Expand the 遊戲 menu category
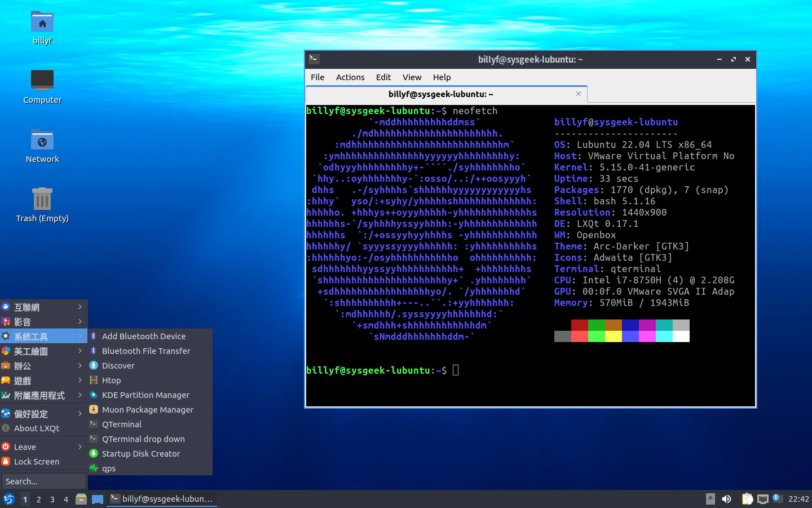Screen dimensions: 812x508 click(x=43, y=380)
